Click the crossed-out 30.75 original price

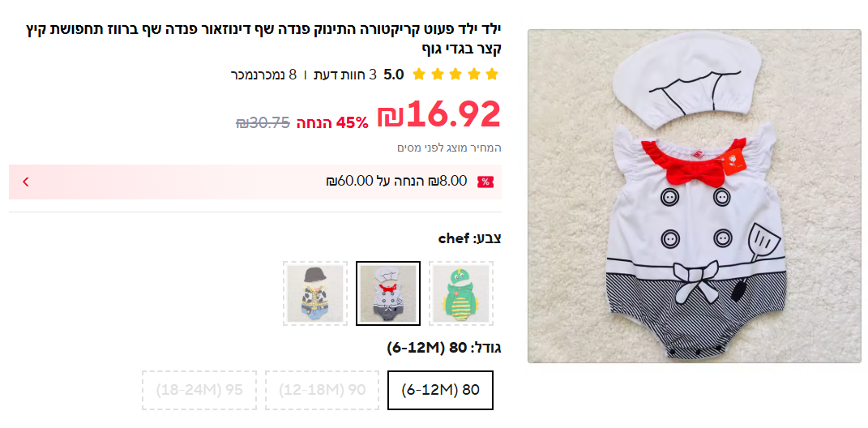(263, 122)
